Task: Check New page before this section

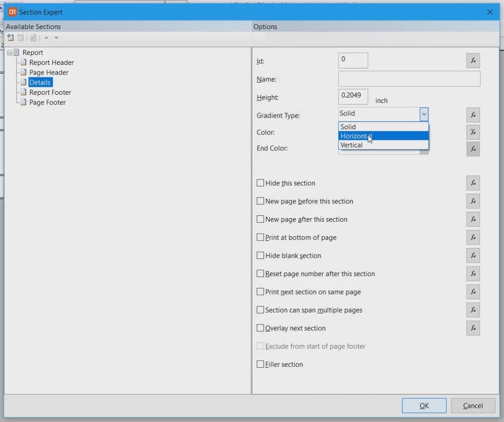Action: point(260,201)
